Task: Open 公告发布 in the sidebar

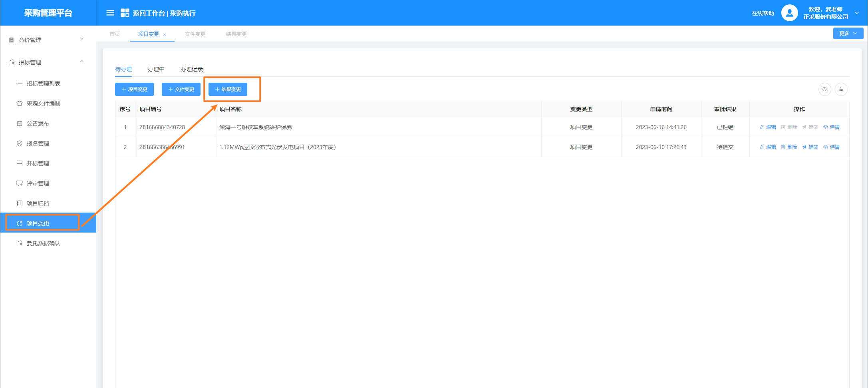Action: pos(38,123)
